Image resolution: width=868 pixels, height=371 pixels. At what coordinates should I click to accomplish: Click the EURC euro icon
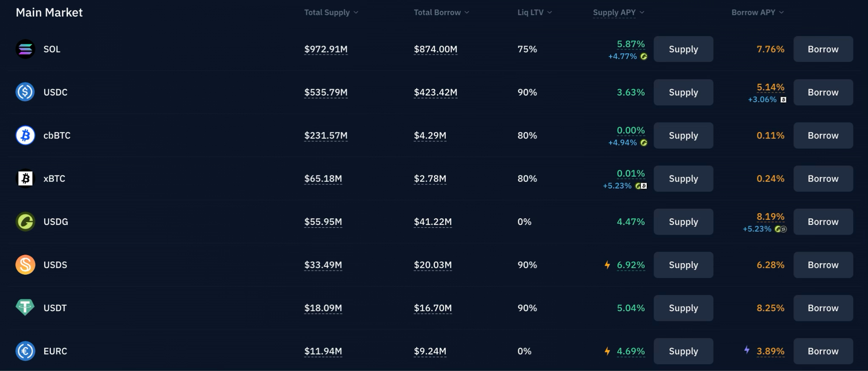pos(25,351)
